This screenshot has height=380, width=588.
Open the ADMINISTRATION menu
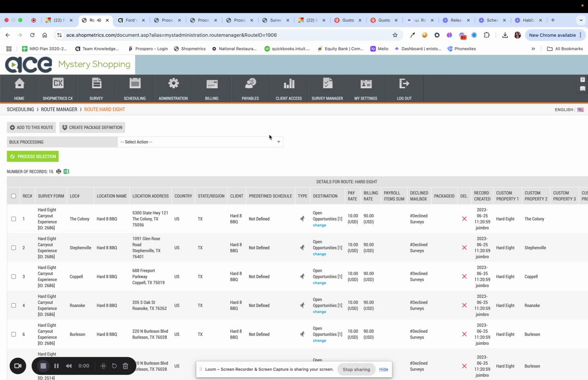pyautogui.click(x=173, y=89)
